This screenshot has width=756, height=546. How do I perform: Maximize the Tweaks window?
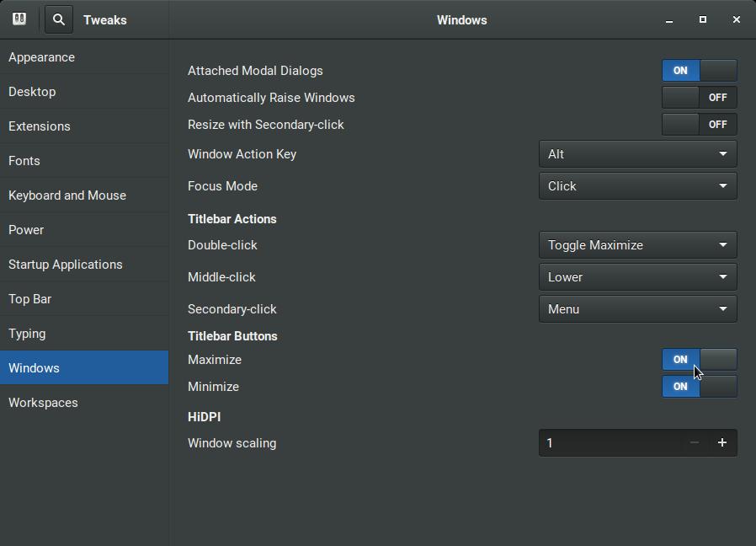703,20
